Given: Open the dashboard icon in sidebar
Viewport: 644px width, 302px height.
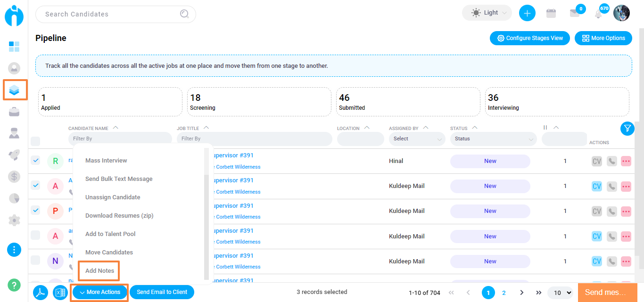Looking at the screenshot, I should point(14,47).
